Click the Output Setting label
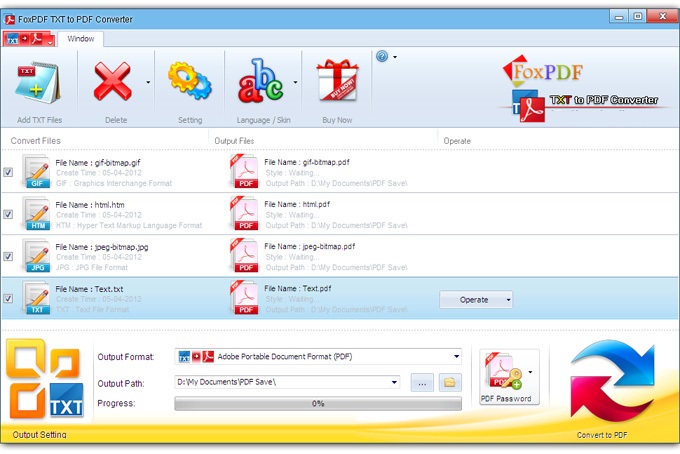 point(39,434)
